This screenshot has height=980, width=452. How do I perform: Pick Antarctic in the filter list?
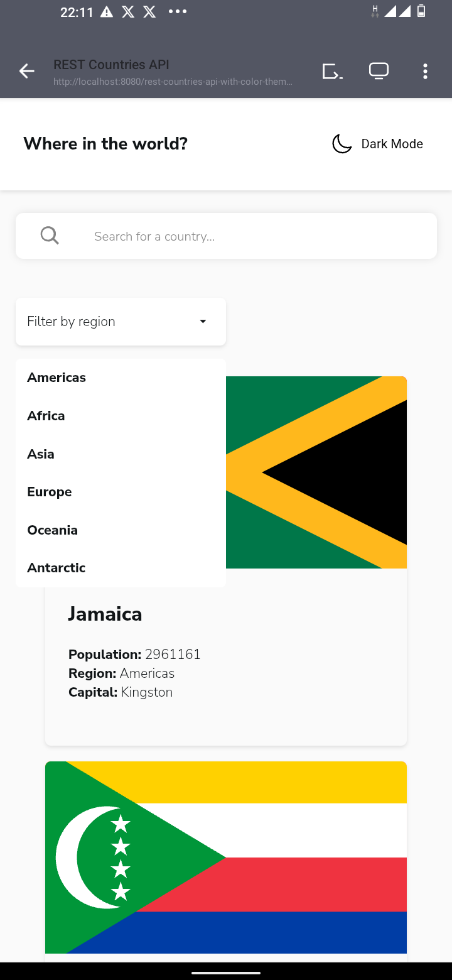click(x=56, y=568)
